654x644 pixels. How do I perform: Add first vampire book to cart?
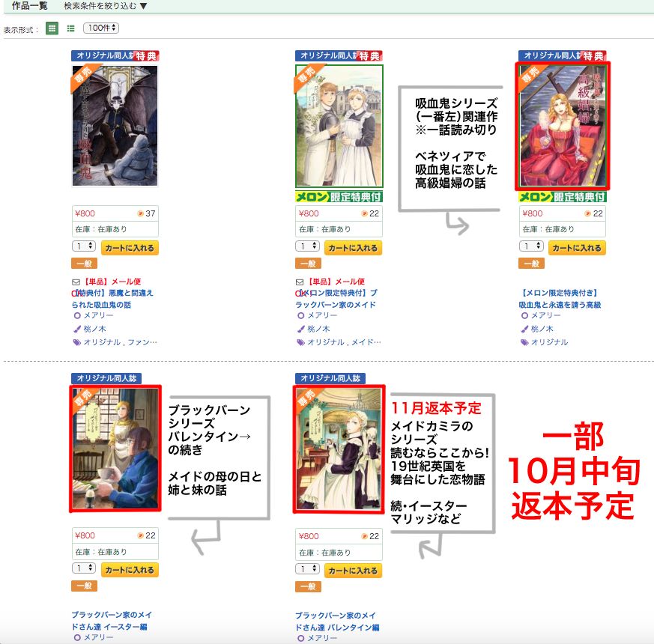pyautogui.click(x=130, y=248)
